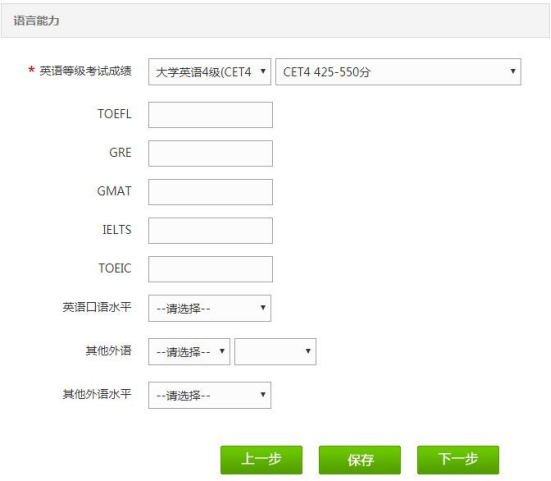551x481 pixels.
Task: Click the 语言能力 section header
Action: (x=36, y=21)
